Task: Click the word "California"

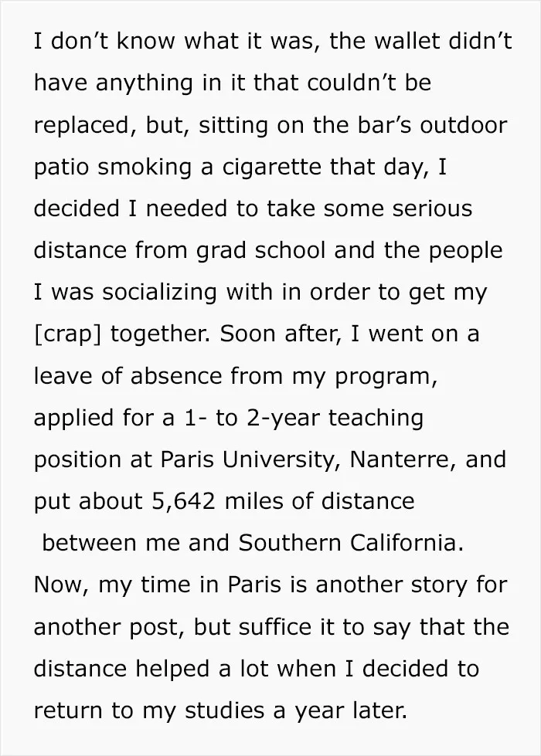Action: 406,543
